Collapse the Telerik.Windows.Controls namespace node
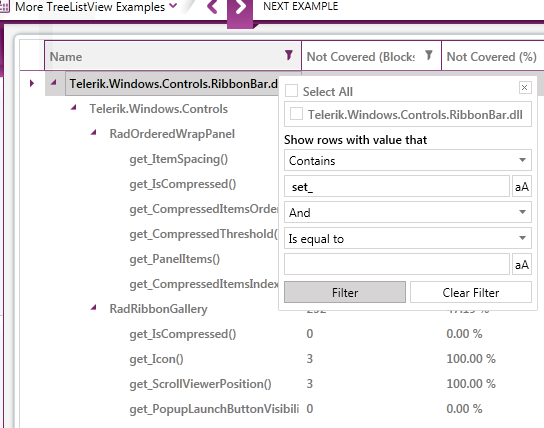The width and height of the screenshot is (544, 428). click(x=73, y=108)
